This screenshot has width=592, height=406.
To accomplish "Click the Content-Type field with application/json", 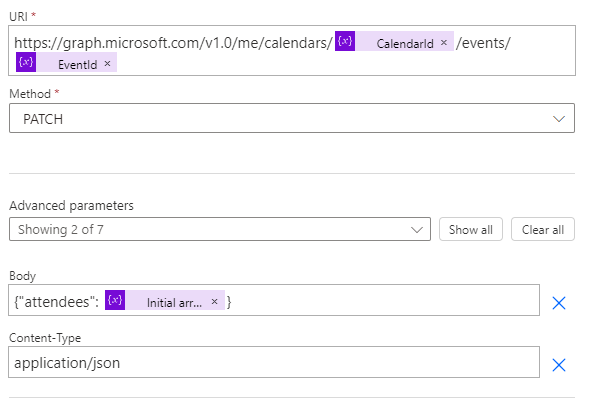I will [x=274, y=362].
